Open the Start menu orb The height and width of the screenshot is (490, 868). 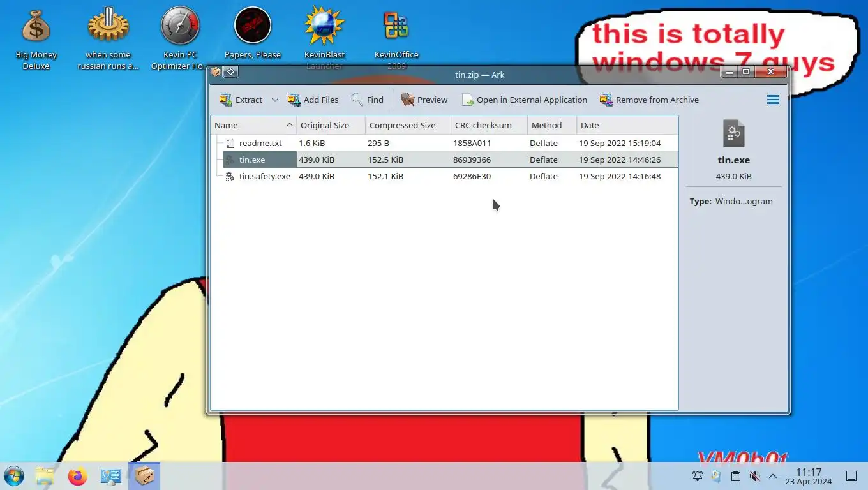[13, 476]
